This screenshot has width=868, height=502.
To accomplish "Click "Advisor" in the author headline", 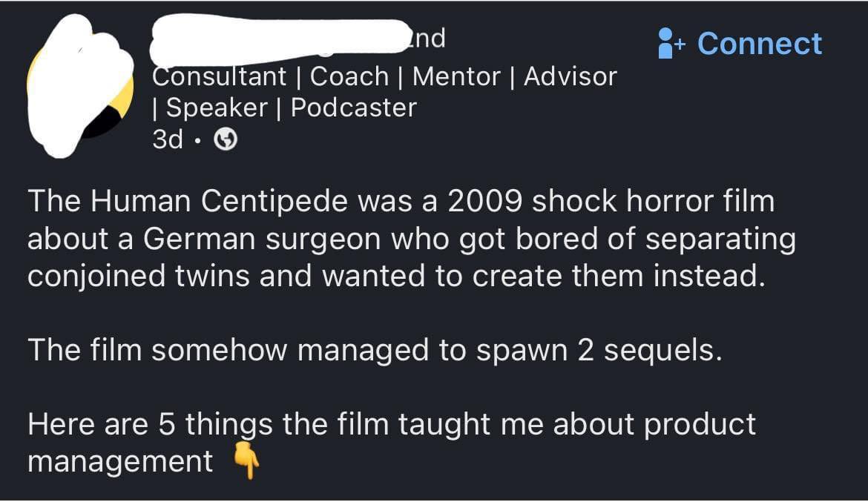I will (x=570, y=76).
